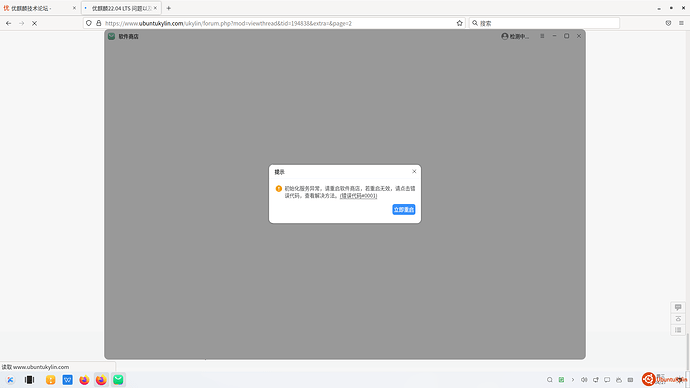Launch WPS Writer from the taskbar
Image resolution: width=690 pixels, height=388 pixels.
67,380
